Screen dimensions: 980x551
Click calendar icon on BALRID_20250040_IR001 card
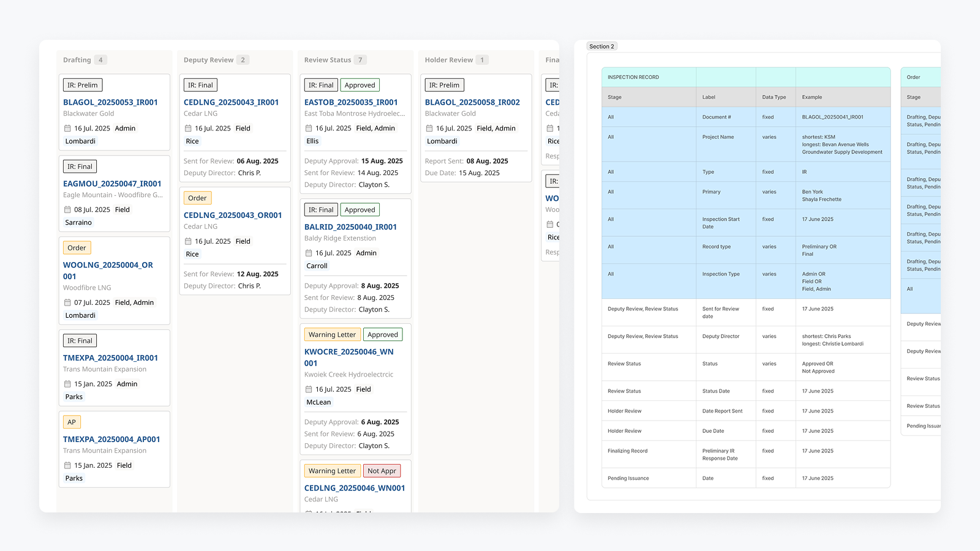[309, 253]
